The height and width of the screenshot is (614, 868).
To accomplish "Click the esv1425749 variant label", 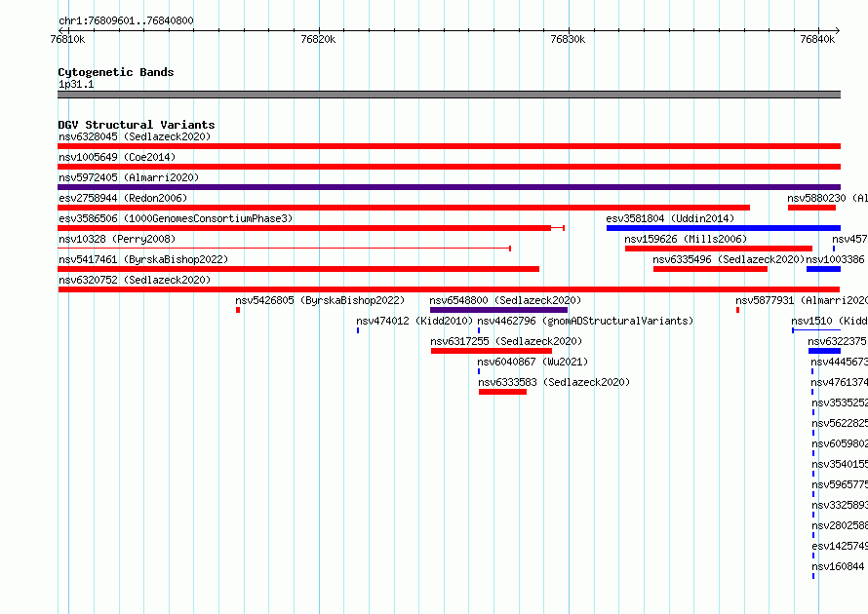I will 840,546.
